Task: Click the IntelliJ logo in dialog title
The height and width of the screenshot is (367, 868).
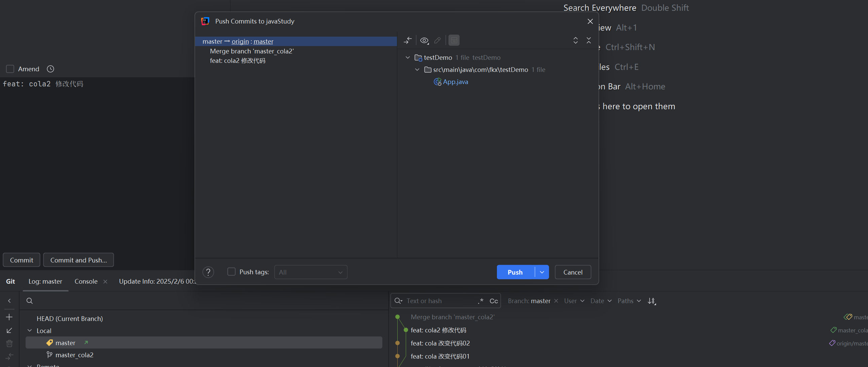Action: coord(205,21)
